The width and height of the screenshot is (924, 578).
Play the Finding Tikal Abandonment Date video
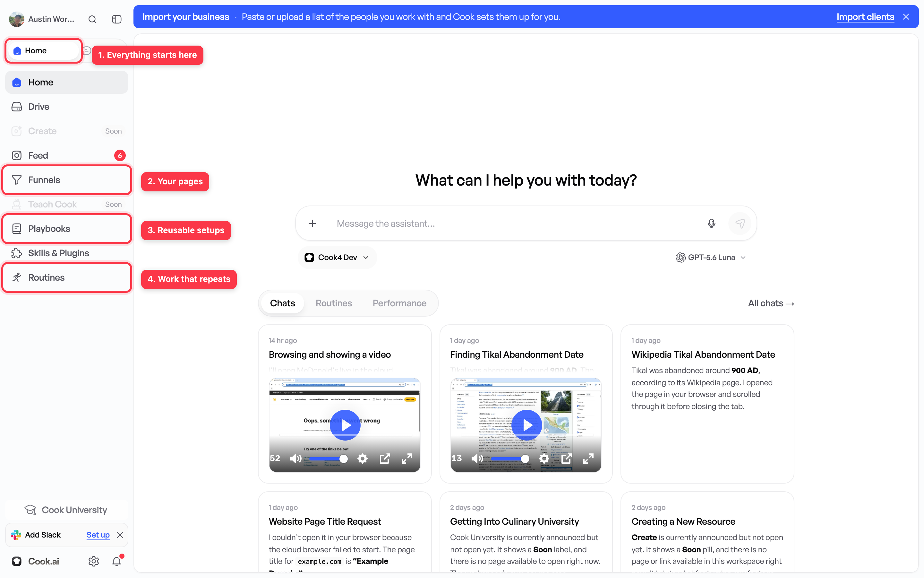[x=526, y=425]
